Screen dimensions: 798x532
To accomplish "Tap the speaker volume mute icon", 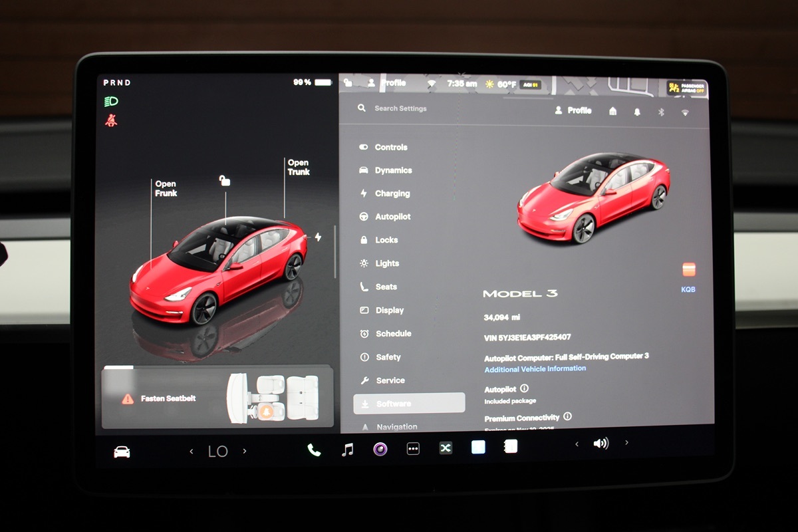I will [x=600, y=444].
